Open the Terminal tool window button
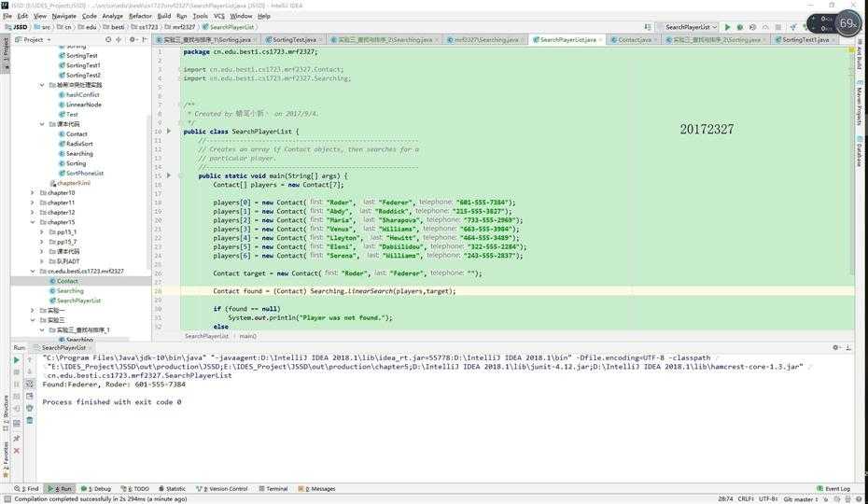The image size is (868, 504). (273, 488)
